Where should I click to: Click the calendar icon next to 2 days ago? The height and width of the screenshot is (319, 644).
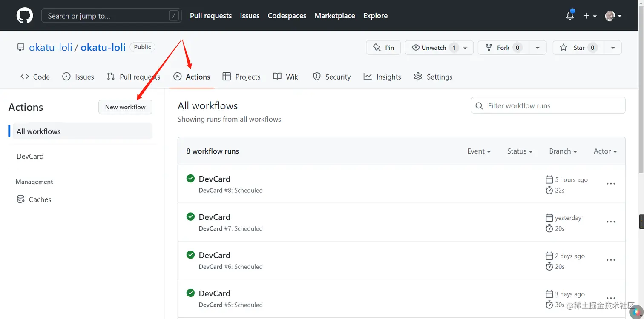point(549,256)
